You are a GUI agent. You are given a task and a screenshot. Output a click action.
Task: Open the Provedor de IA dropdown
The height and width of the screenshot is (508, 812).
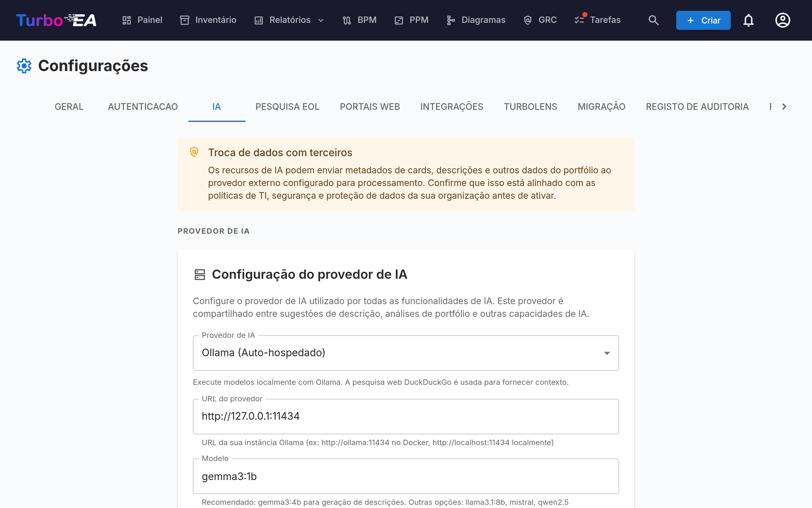406,353
